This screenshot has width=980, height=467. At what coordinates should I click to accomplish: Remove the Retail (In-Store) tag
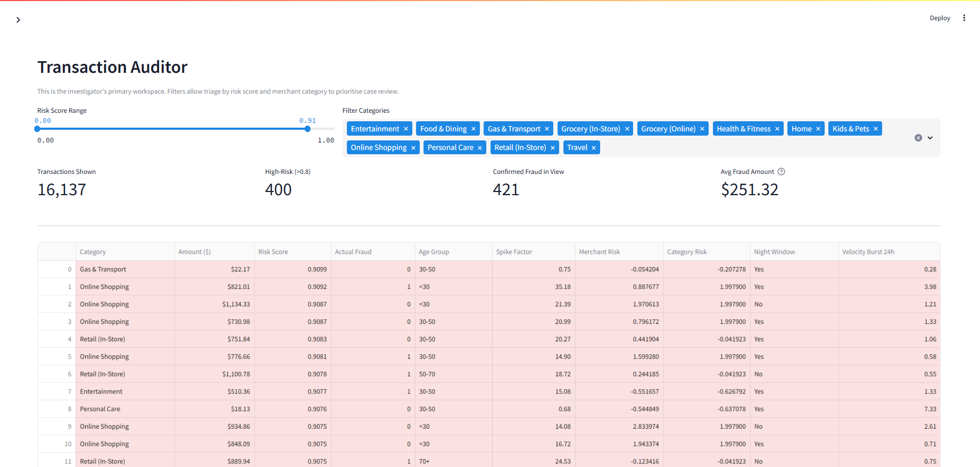[553, 147]
